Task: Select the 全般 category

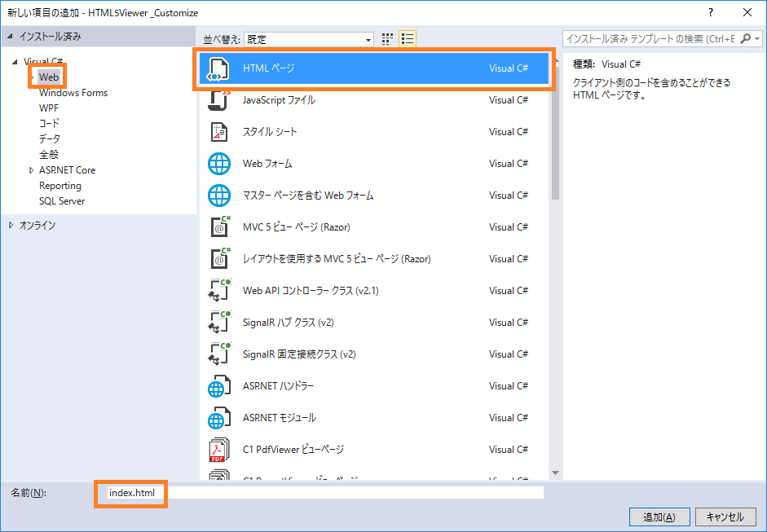Action: pyautogui.click(x=49, y=155)
